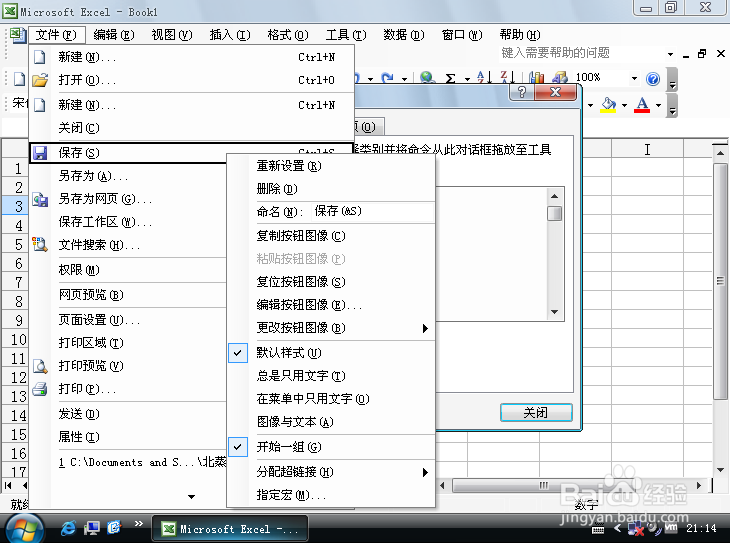The image size is (730, 543).
Task: Click the dialog list scroll thumb
Action: pos(554,214)
